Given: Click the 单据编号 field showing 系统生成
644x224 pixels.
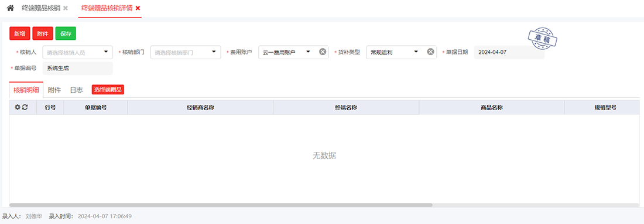Looking at the screenshot, I should (78, 68).
